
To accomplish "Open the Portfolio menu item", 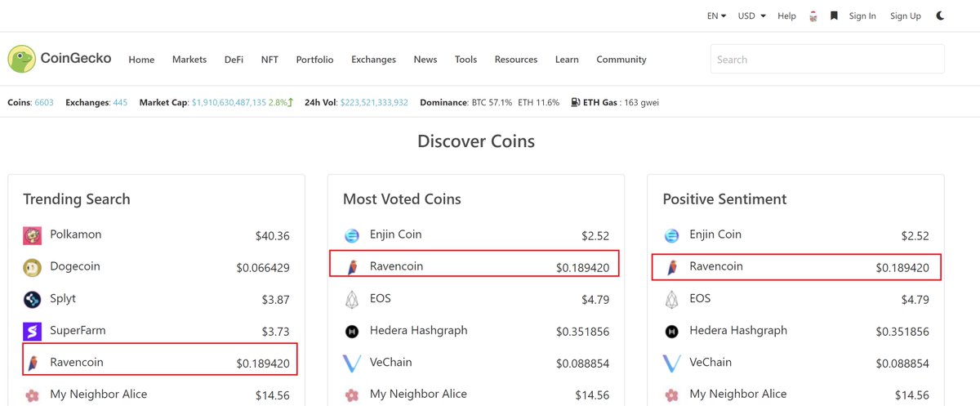I will point(314,60).
